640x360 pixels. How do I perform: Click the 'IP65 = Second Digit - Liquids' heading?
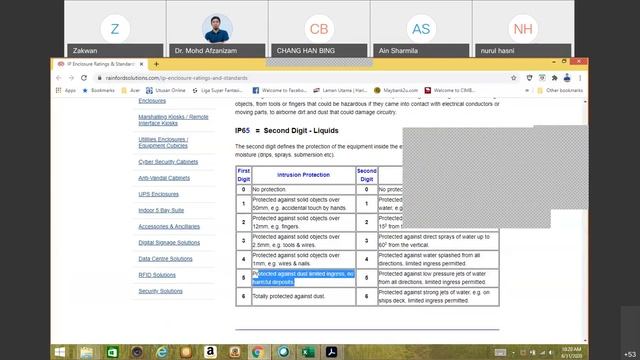click(287, 131)
